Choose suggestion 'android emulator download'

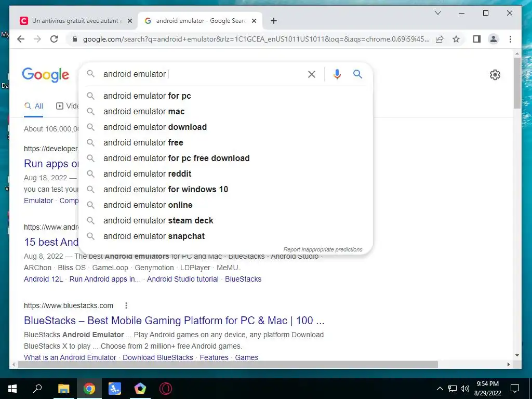[225, 127]
